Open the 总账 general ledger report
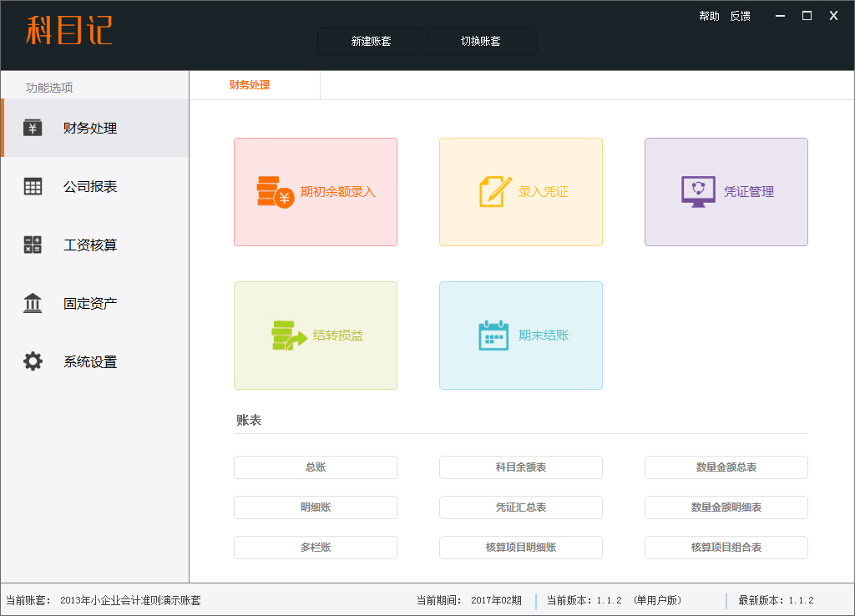The width and height of the screenshot is (855, 616). click(x=315, y=467)
